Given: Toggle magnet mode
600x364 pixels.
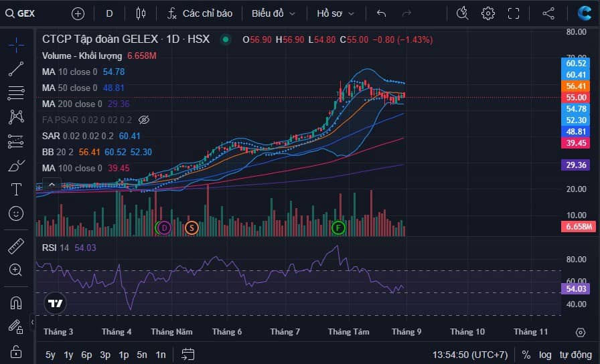Looking at the screenshot, I should coord(16,303).
